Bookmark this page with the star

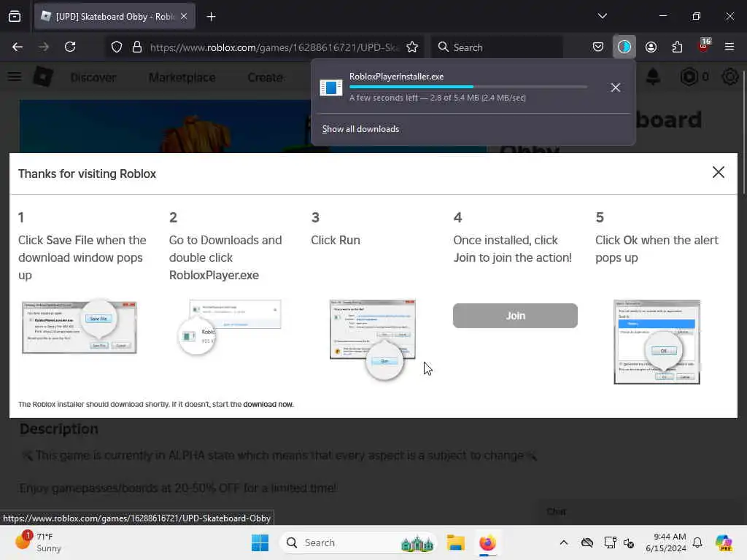point(412,47)
